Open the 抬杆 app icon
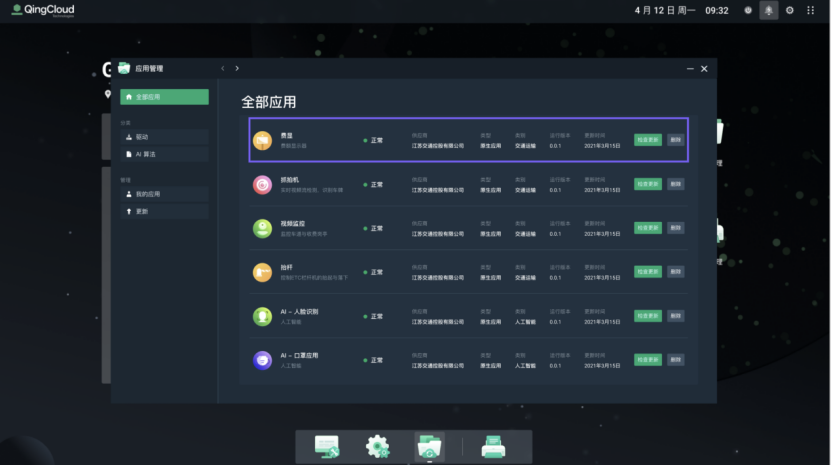Image resolution: width=831 pixels, height=465 pixels. pos(262,273)
